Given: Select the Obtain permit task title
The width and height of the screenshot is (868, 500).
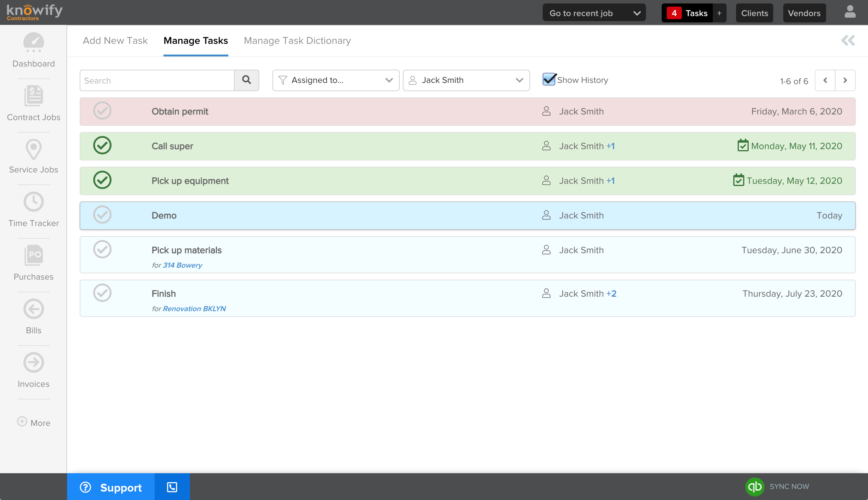Looking at the screenshot, I should tap(180, 111).
